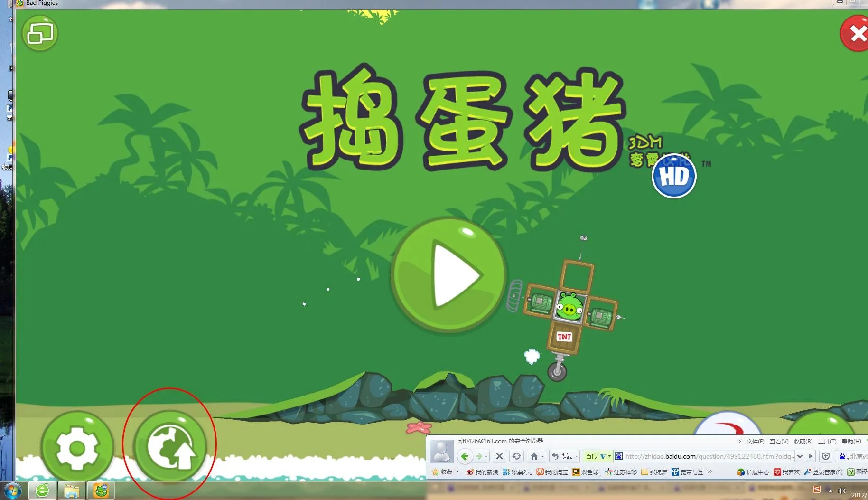Open the dropdown next to the home icon
868x500 pixels.
(542, 456)
